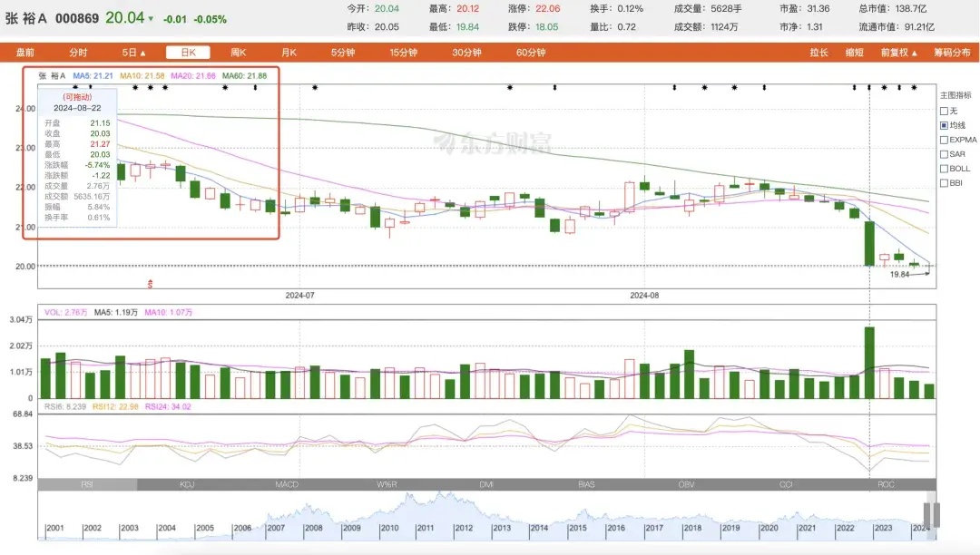980x555 pixels.
Task: Select the OBV indicator tab
Action: pos(686,484)
